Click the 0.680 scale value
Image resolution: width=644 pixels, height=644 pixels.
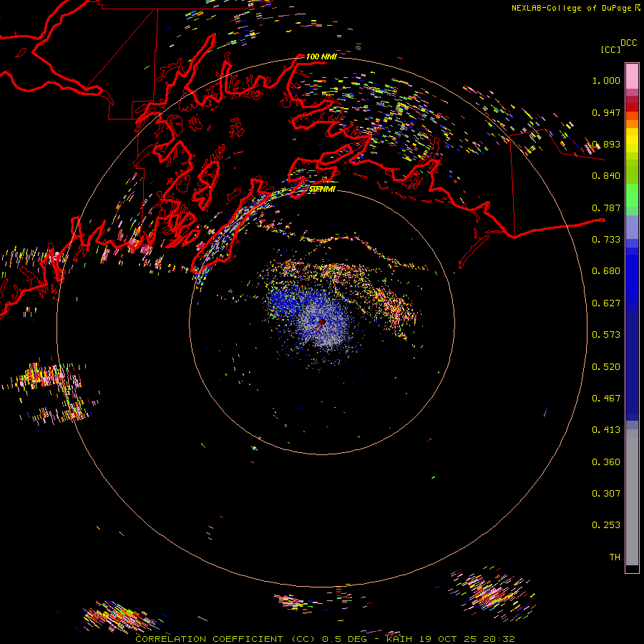coord(606,271)
